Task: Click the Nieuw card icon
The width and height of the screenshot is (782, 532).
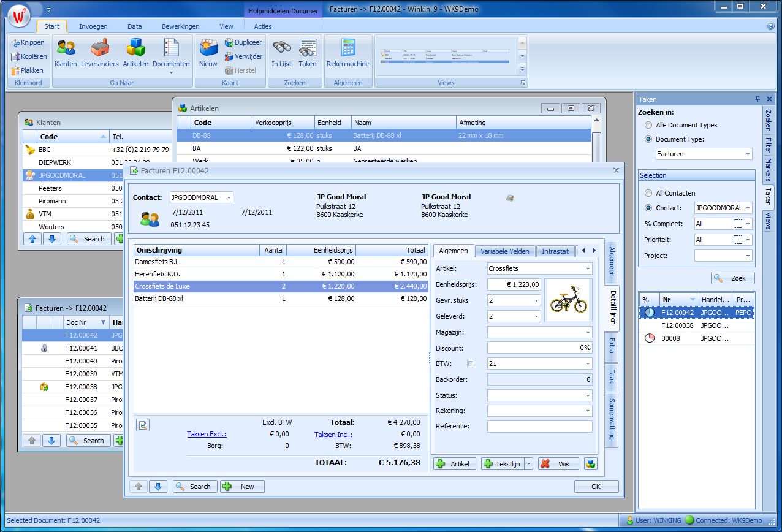Action: [208, 53]
